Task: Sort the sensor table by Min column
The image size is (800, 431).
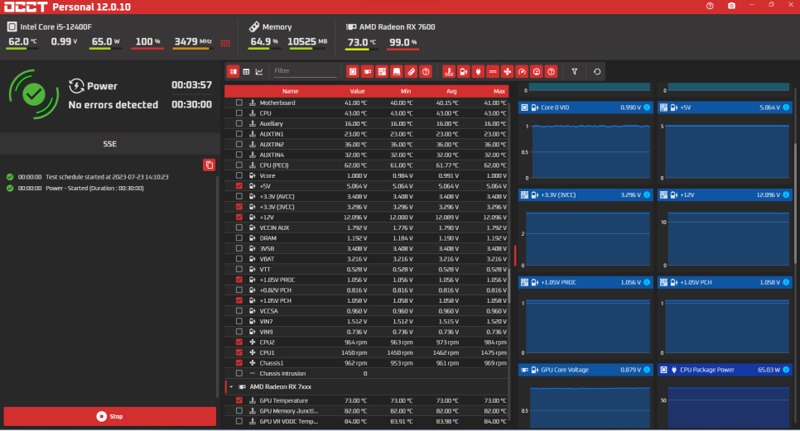Action: pos(406,91)
